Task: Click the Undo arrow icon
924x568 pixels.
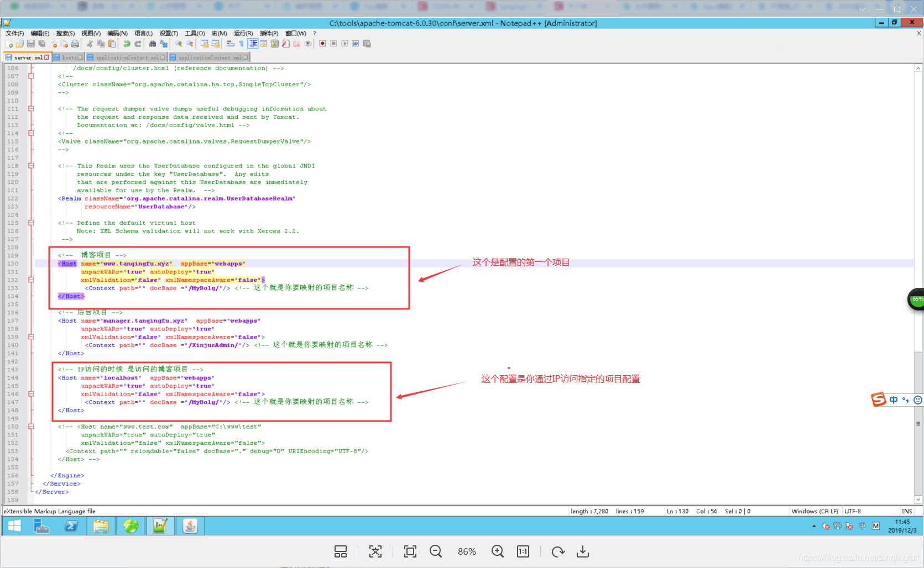Action: tap(127, 44)
